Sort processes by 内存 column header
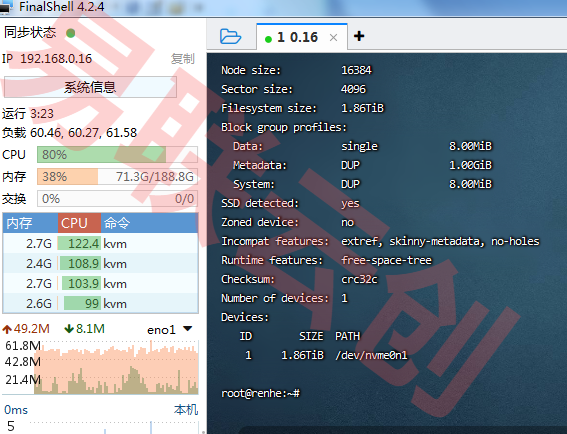 [30, 223]
